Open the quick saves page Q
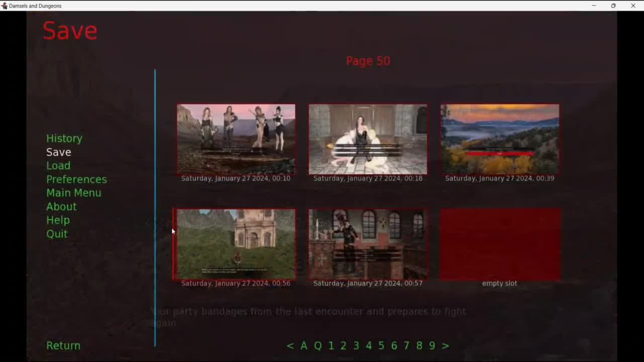644x362 pixels. coord(317,345)
